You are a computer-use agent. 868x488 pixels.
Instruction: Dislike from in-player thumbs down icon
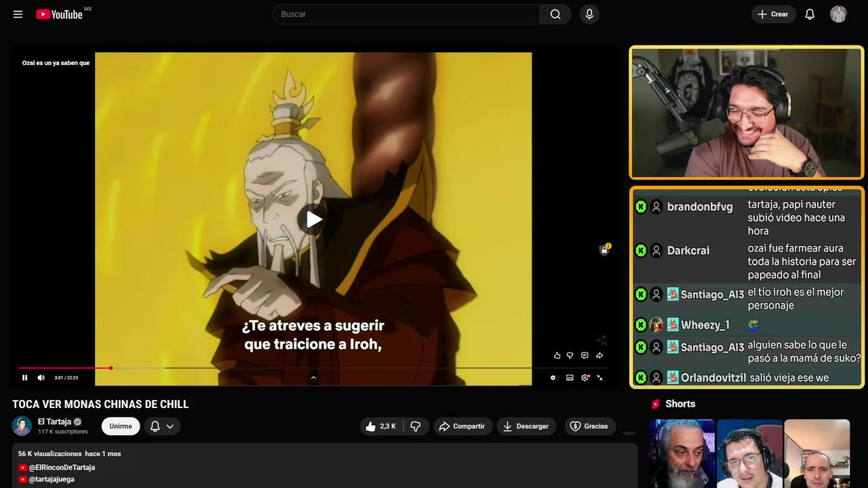tap(570, 355)
